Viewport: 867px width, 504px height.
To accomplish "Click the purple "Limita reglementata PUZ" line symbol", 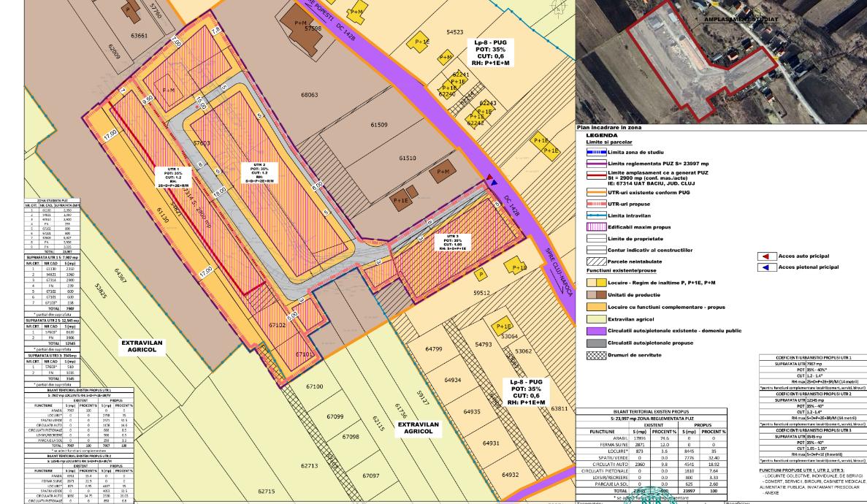I will [596, 164].
